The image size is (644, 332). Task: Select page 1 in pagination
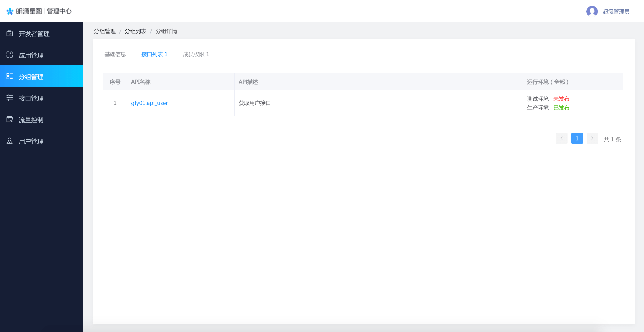[x=577, y=138]
